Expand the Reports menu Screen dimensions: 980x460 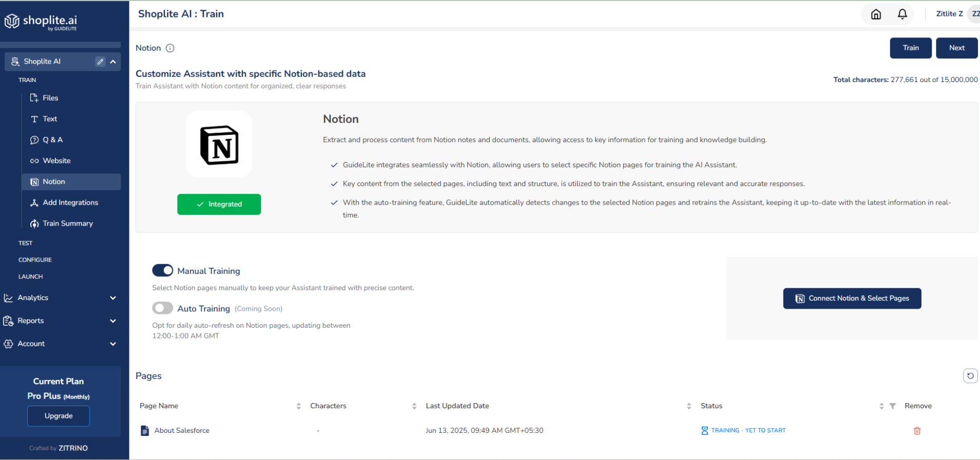113,321
